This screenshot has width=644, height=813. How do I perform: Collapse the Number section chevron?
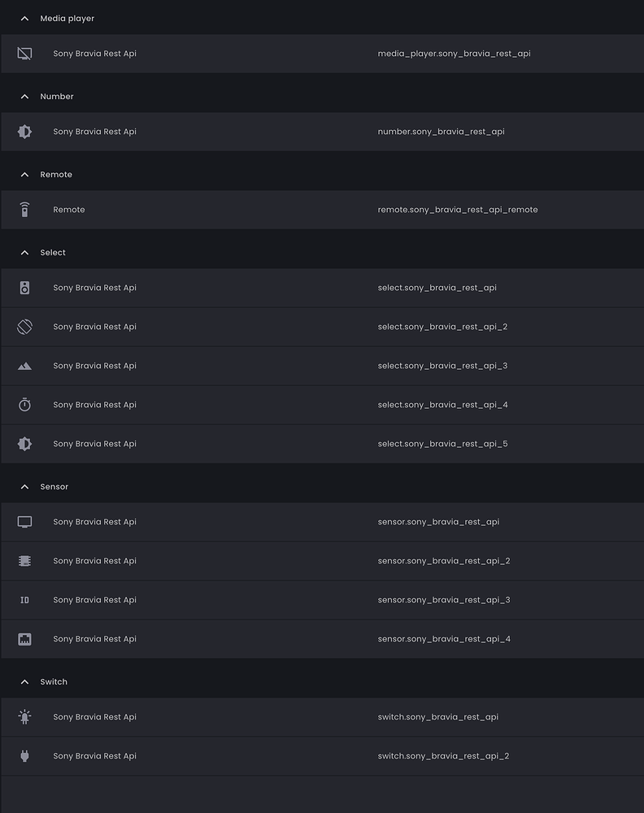click(x=24, y=97)
